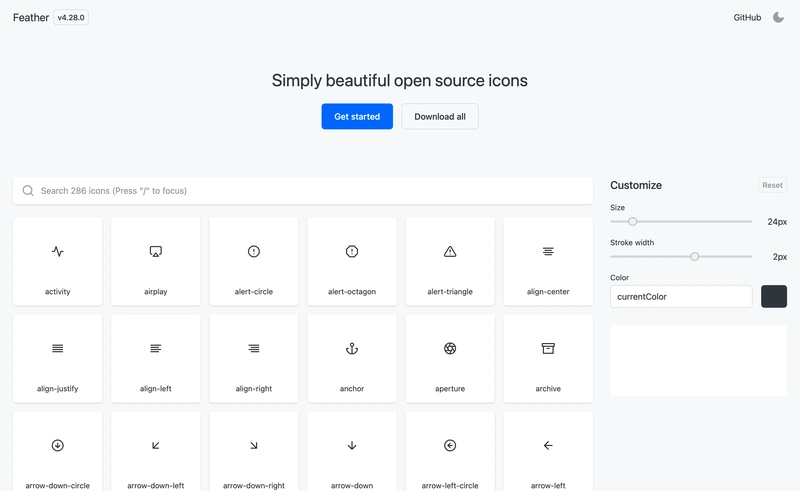Click the headline about open source icons
This screenshot has height=491, width=800.
tap(399, 80)
